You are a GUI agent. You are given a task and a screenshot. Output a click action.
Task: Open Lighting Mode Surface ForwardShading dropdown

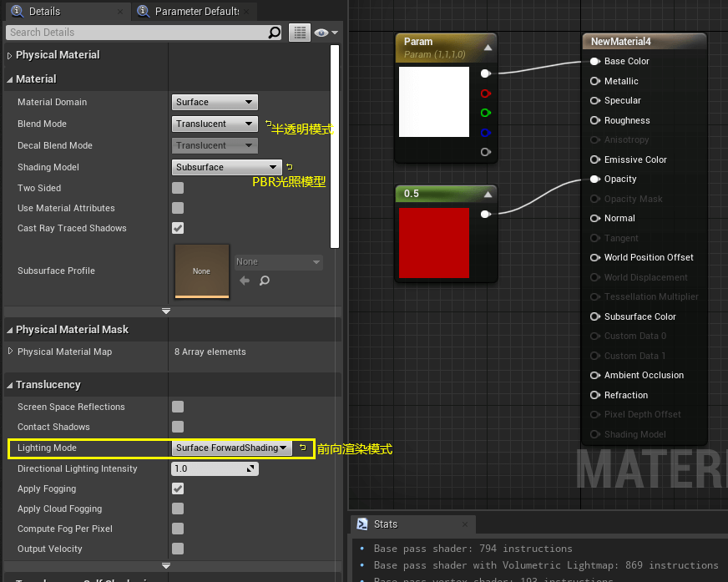coord(232,448)
